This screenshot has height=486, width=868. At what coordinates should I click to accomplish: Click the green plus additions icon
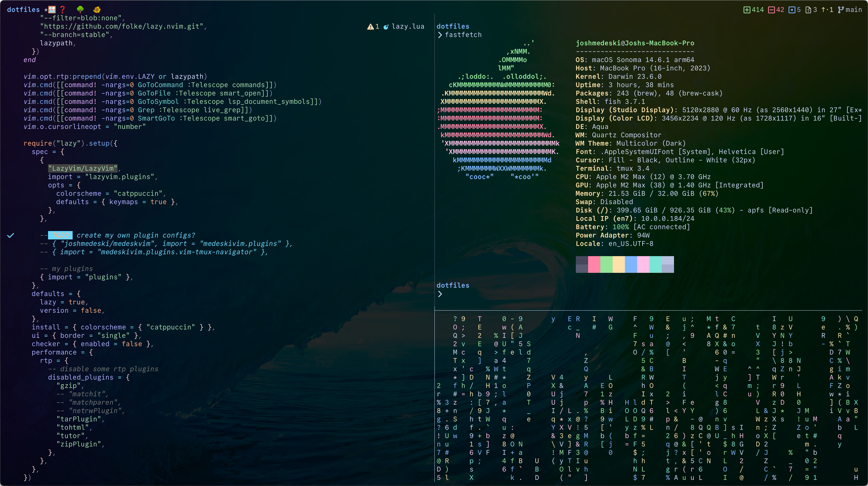coord(747,10)
